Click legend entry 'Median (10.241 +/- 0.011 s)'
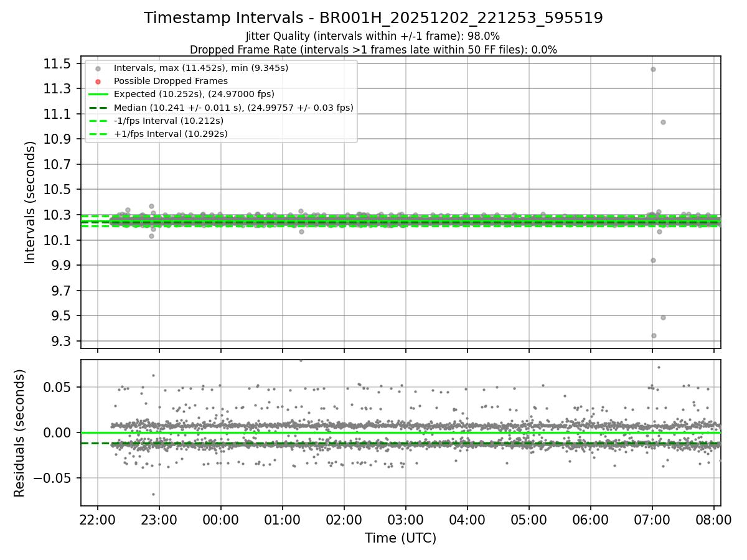This screenshot has height=560, width=747. [x=233, y=107]
